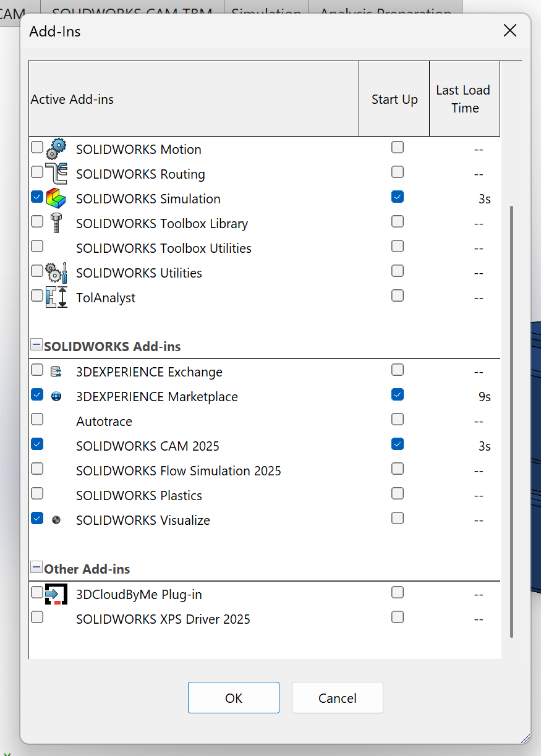Screen dimensions: 541x756
Task: Click the SOLIDWORKS Routing pipe icon
Action: (56, 174)
